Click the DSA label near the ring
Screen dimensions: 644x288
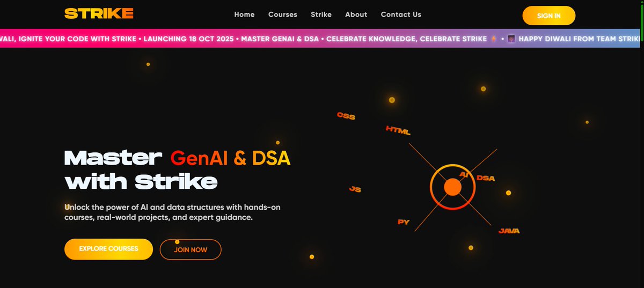[x=486, y=178]
